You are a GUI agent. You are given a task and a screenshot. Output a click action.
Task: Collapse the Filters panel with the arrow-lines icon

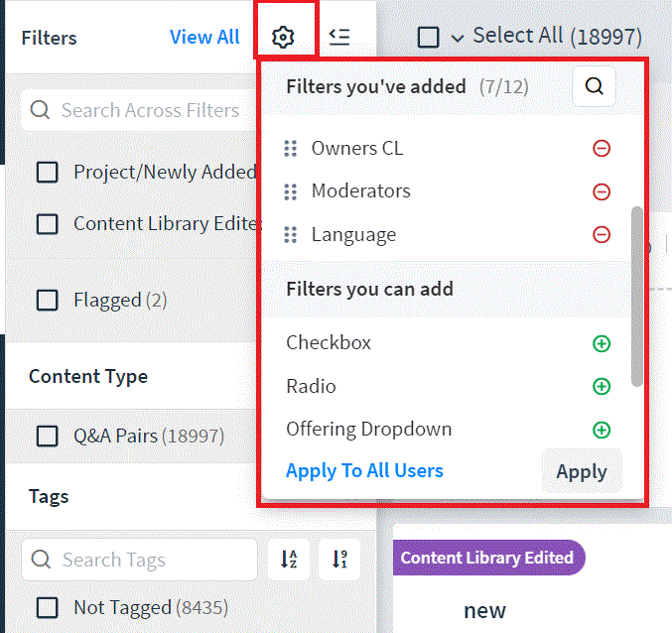pyautogui.click(x=339, y=38)
